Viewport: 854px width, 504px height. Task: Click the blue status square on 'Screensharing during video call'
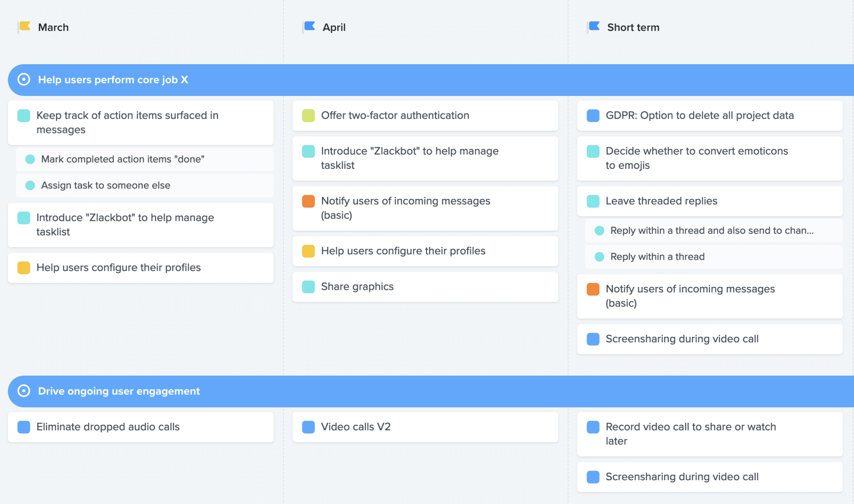coord(593,339)
